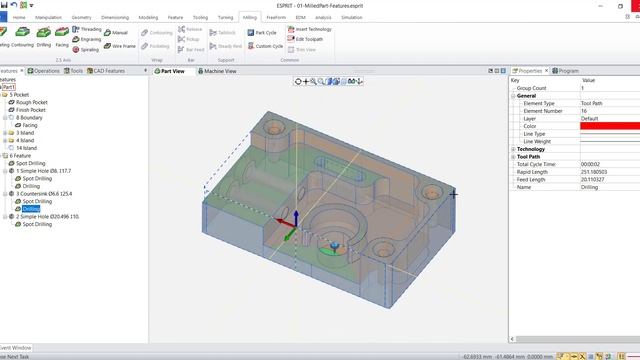Switch to the Machine View tab

(x=217, y=71)
